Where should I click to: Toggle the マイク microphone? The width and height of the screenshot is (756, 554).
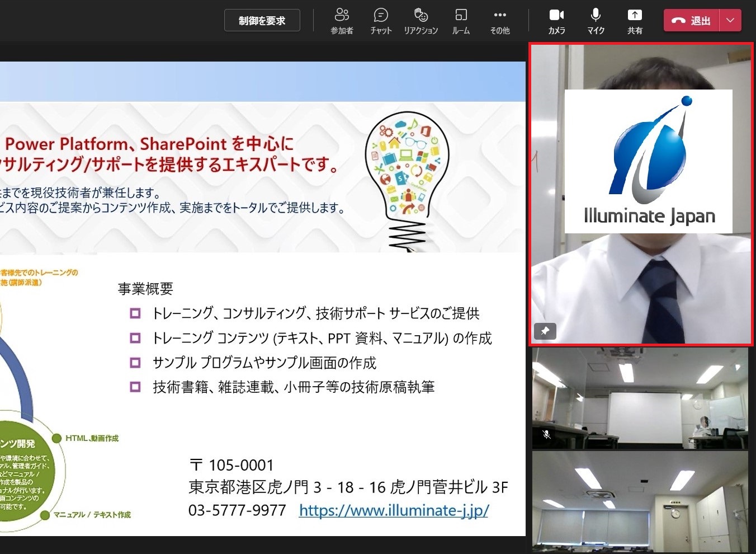(x=596, y=21)
